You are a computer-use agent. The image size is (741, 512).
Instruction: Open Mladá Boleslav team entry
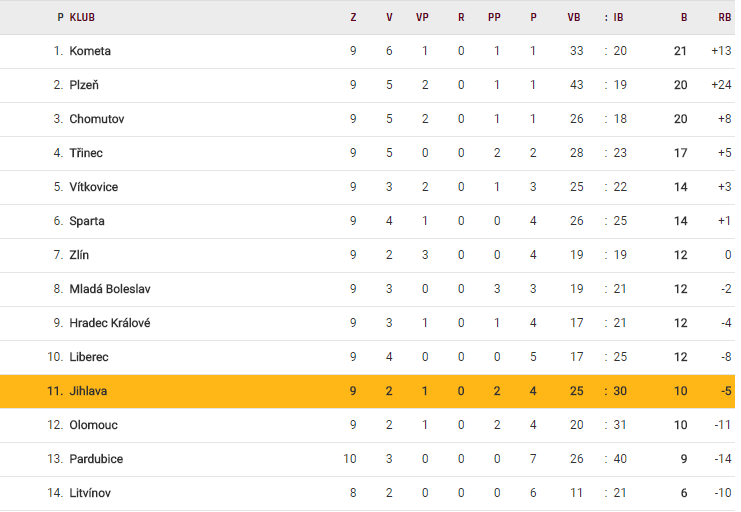pos(110,289)
